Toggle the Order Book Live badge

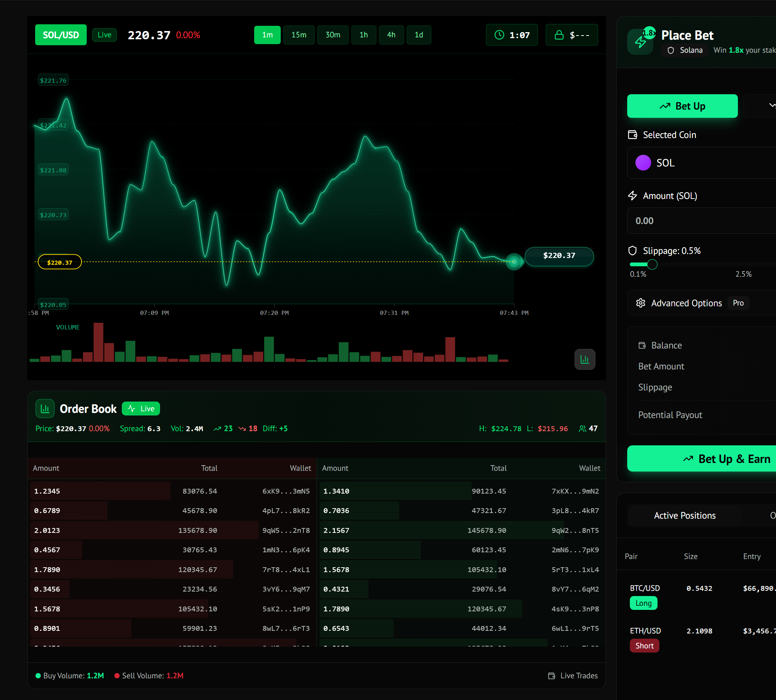(x=141, y=408)
